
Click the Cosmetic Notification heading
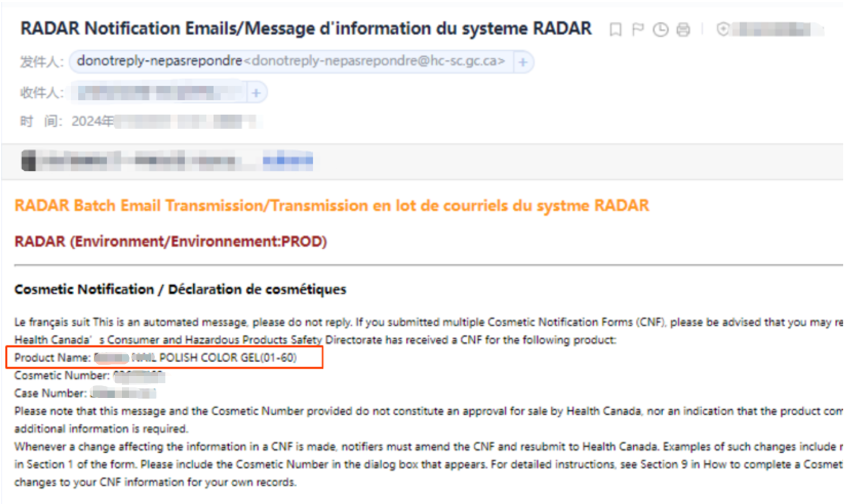180,290
